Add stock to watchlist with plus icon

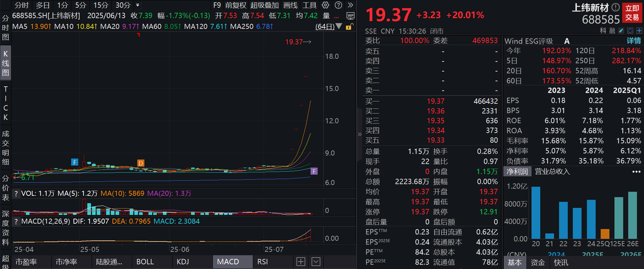639,31
